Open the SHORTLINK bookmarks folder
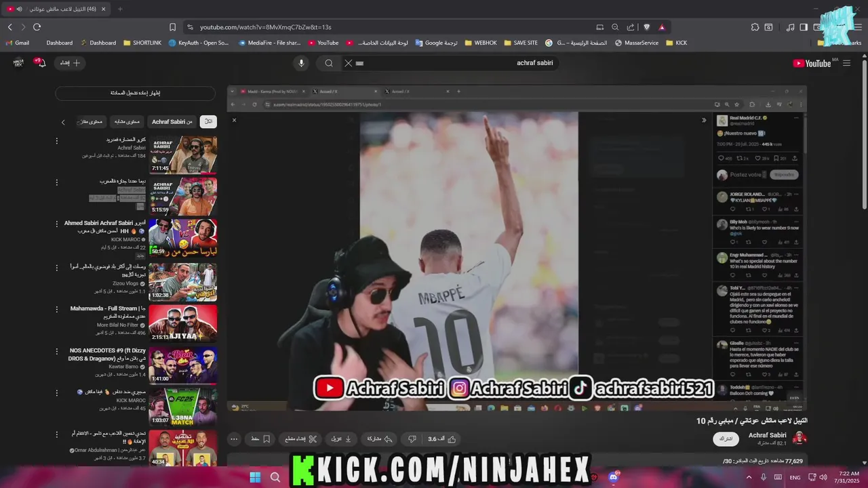Screen dimensions: 868x488 click(142, 43)
